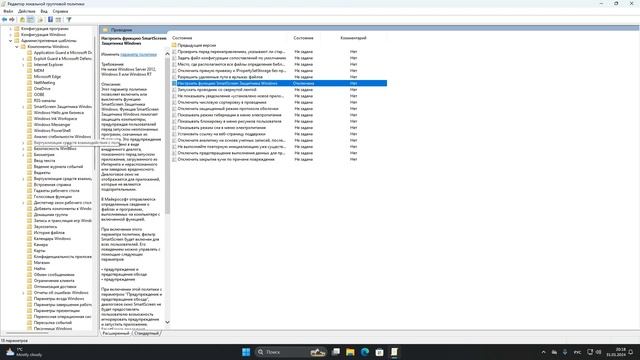The image size is (640, 360).
Task: Select the NetMeeting folder in the tree
Action: pyautogui.click(x=44, y=82)
